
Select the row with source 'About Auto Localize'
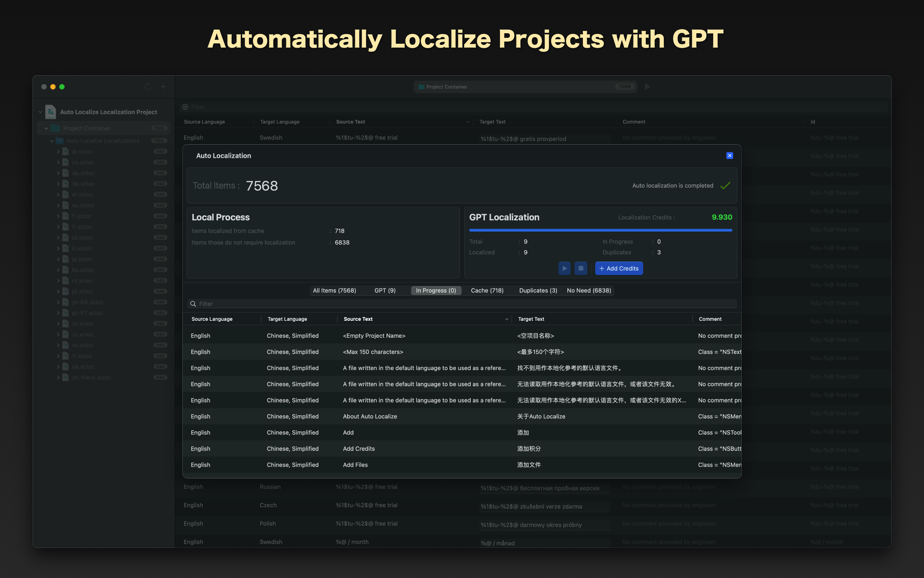(x=462, y=416)
